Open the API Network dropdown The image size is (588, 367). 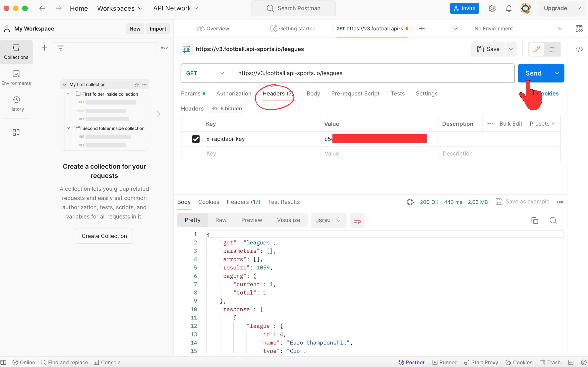point(175,8)
